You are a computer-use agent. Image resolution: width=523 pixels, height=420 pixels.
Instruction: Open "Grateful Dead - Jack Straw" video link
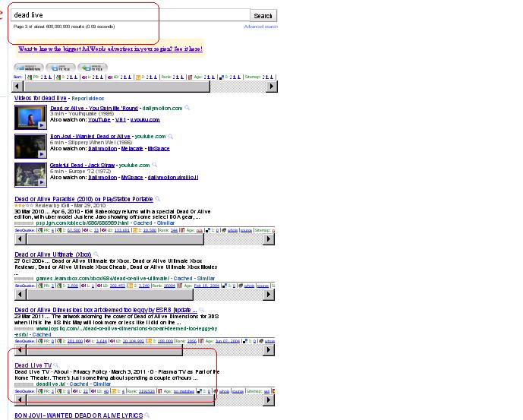click(83, 166)
